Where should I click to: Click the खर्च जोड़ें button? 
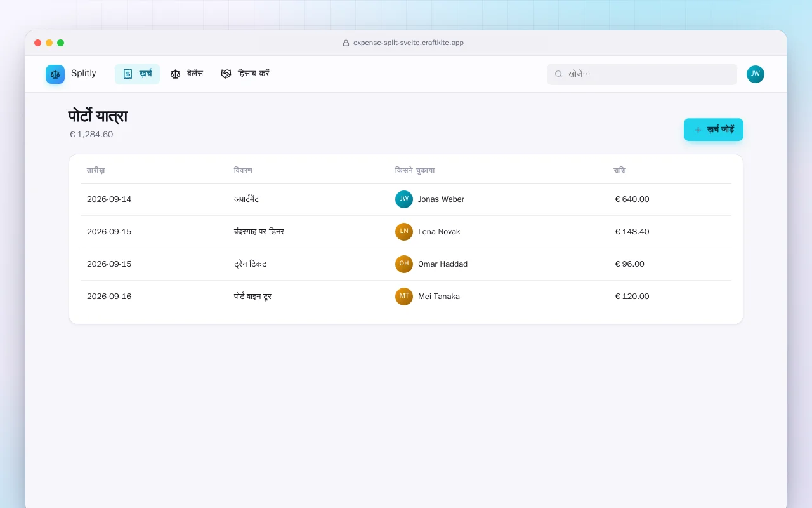coord(714,130)
